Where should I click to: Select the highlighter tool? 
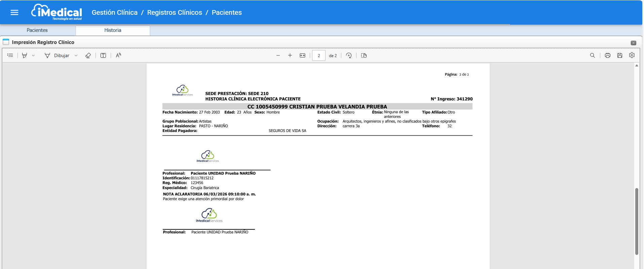point(25,55)
